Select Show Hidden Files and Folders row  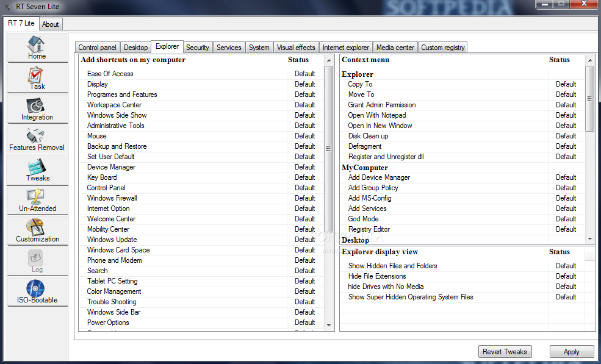[462, 265]
